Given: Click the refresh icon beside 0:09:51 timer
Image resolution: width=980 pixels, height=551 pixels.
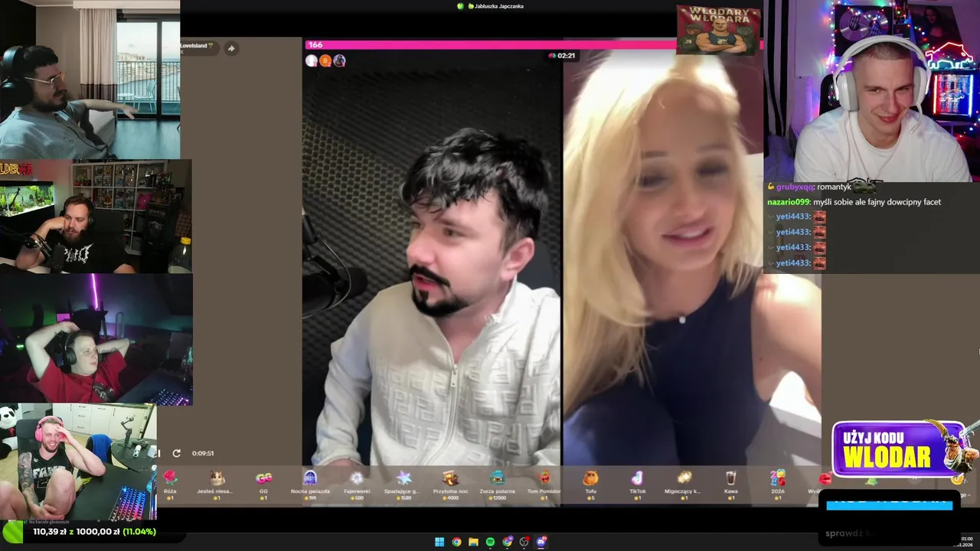Looking at the screenshot, I should [x=176, y=453].
